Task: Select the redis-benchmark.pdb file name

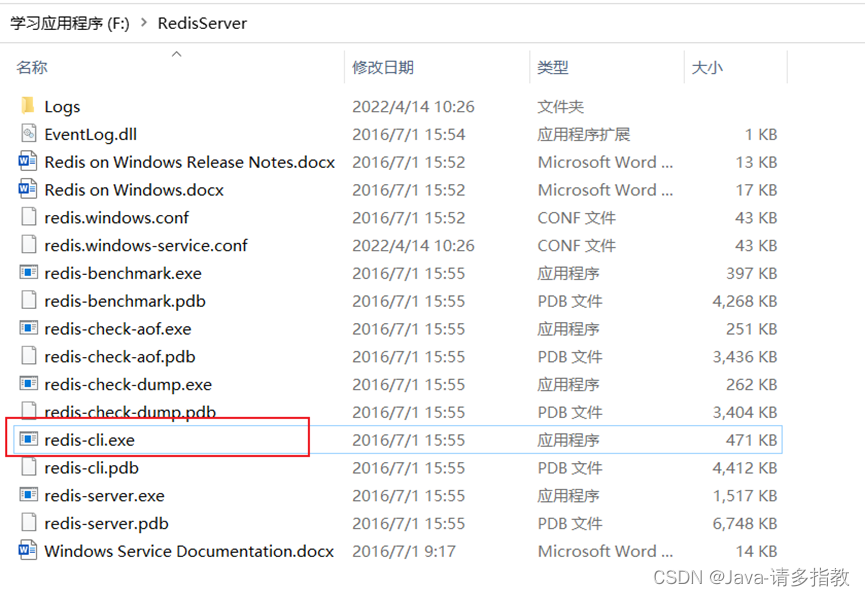Action: [x=125, y=301]
